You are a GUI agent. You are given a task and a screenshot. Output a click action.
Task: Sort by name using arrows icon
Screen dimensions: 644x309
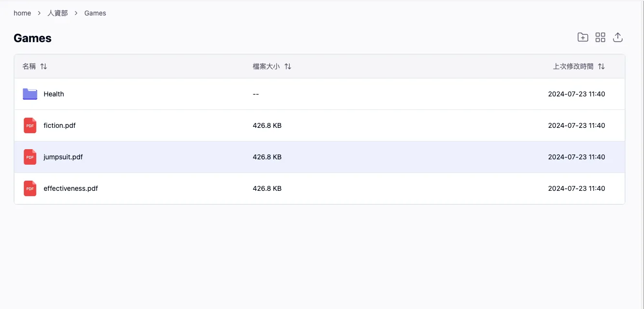click(x=44, y=66)
